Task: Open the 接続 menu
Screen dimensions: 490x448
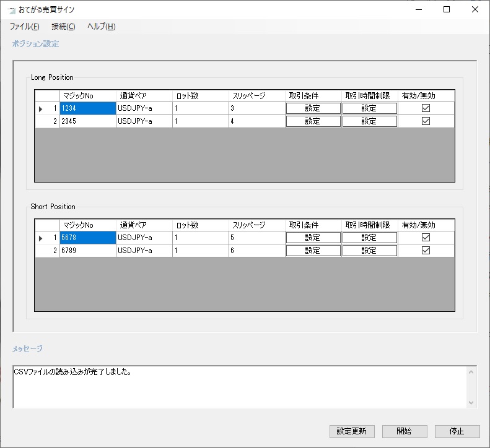Action: pyautogui.click(x=63, y=27)
